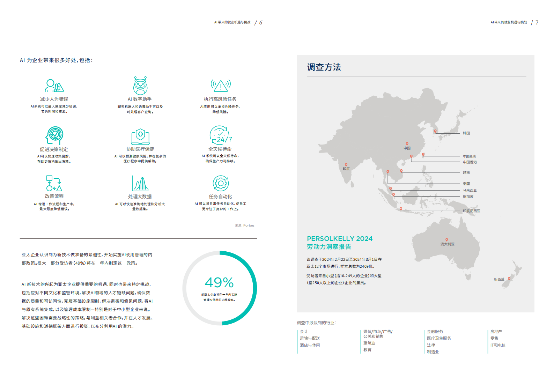Click the 来源: Forbes source text
This screenshot has width=554, height=392.
tap(244, 225)
